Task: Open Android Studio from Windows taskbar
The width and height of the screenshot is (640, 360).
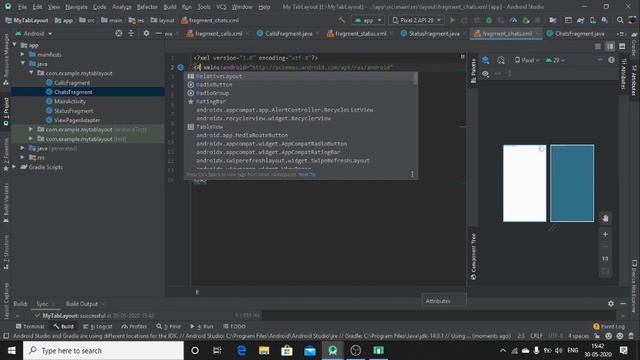Action: (333, 350)
